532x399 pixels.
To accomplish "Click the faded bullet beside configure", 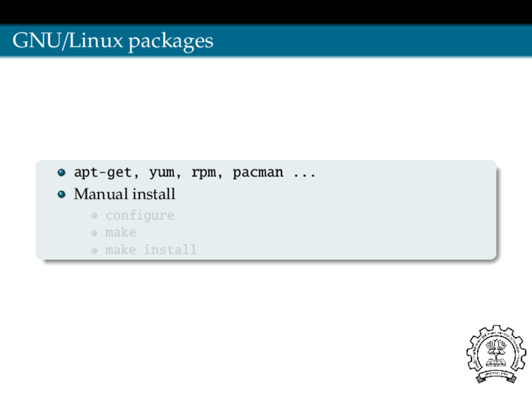I will pyautogui.click(x=95, y=216).
